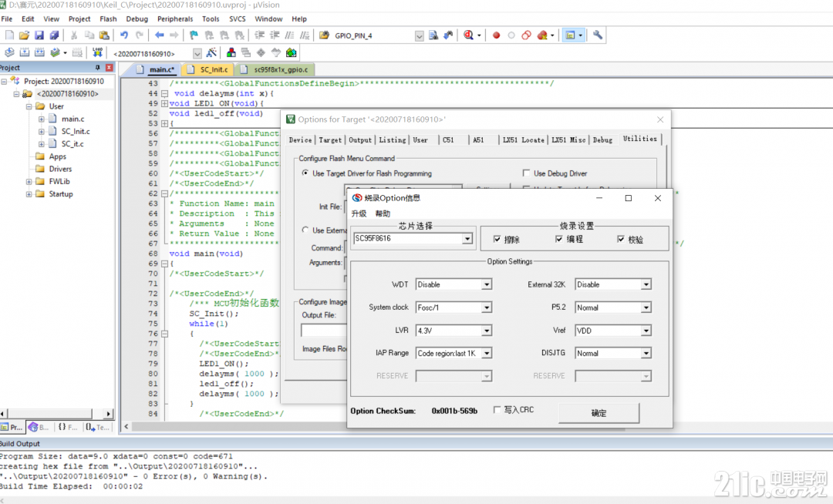Open the Vref VDD dropdown

(646, 331)
